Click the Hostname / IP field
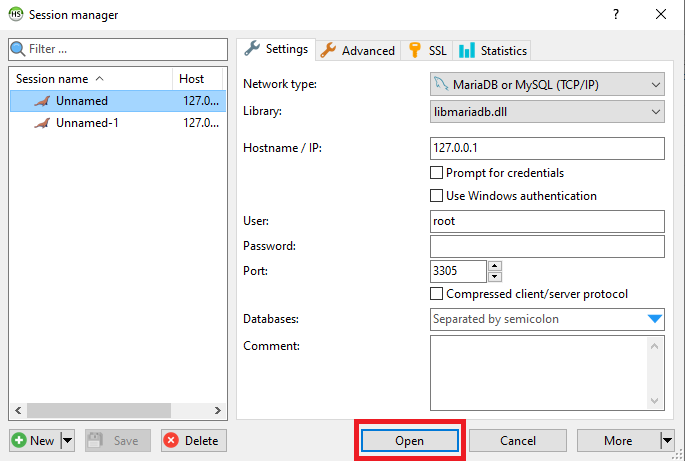The image size is (685, 461). [x=547, y=148]
